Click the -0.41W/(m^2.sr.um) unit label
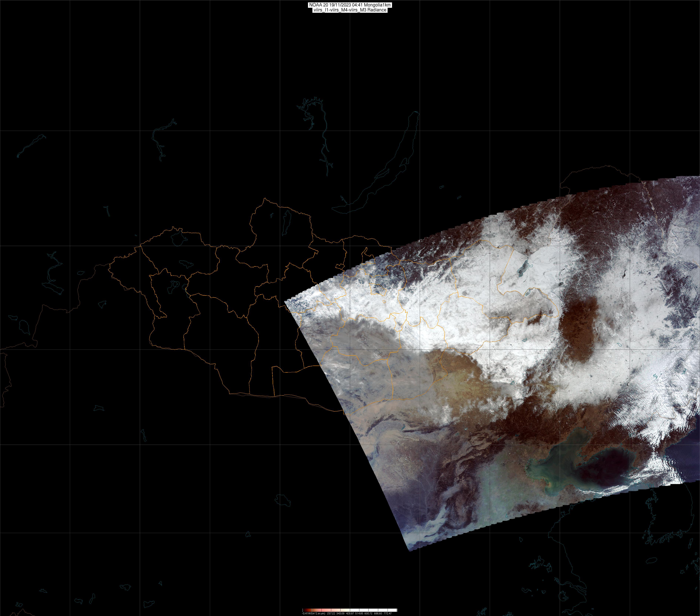This screenshot has height=616, width=700. tap(314, 613)
